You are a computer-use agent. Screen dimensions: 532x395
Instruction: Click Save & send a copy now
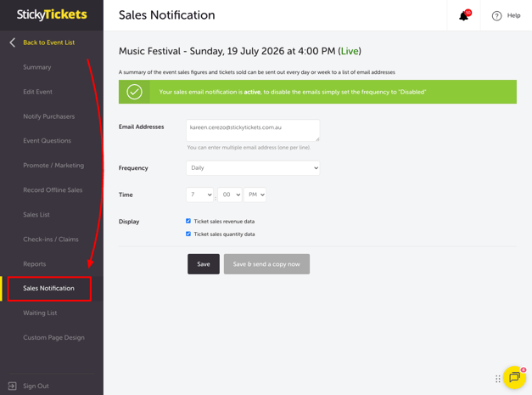[266, 264]
